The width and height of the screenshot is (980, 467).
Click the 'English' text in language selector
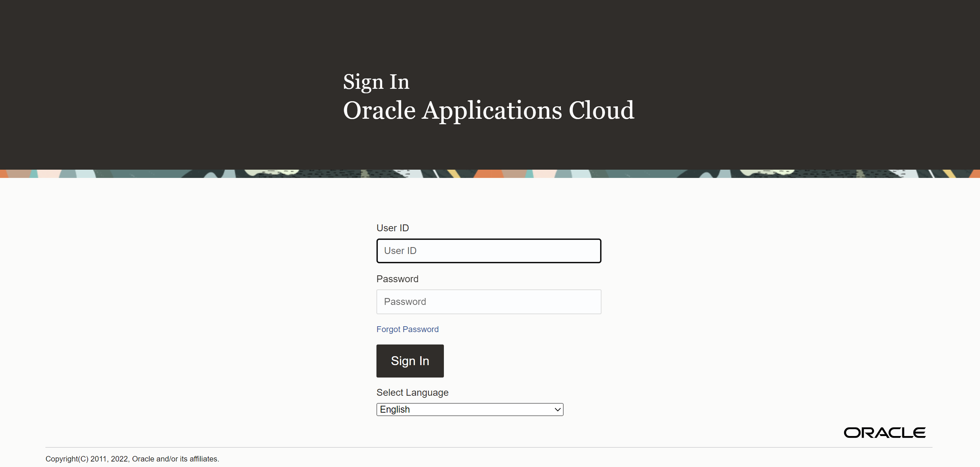click(x=394, y=410)
